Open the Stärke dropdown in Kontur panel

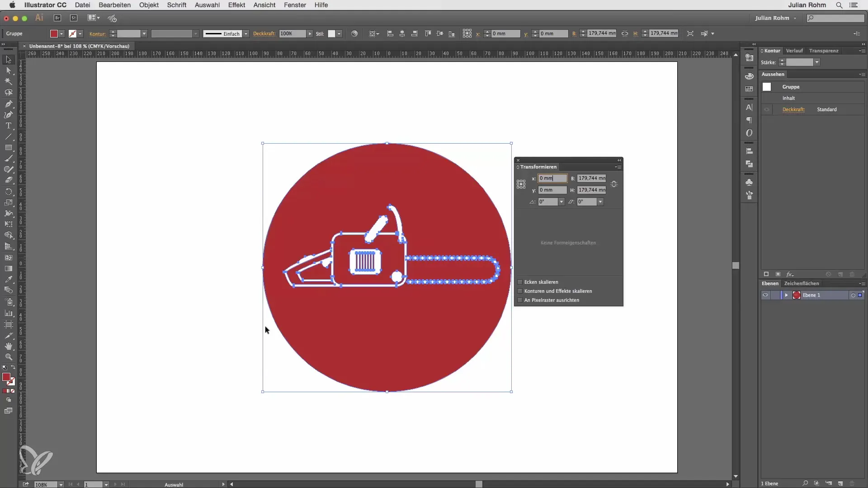[x=817, y=62]
